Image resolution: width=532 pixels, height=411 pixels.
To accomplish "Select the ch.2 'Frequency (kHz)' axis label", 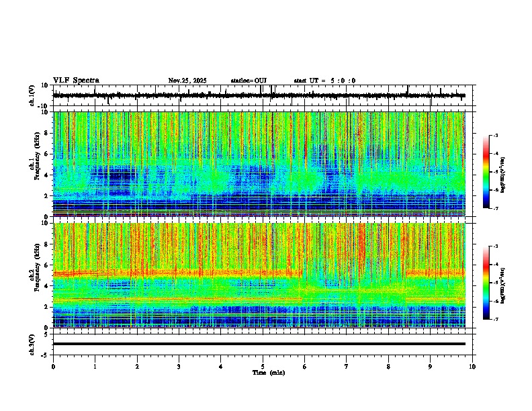I will pos(37,267).
